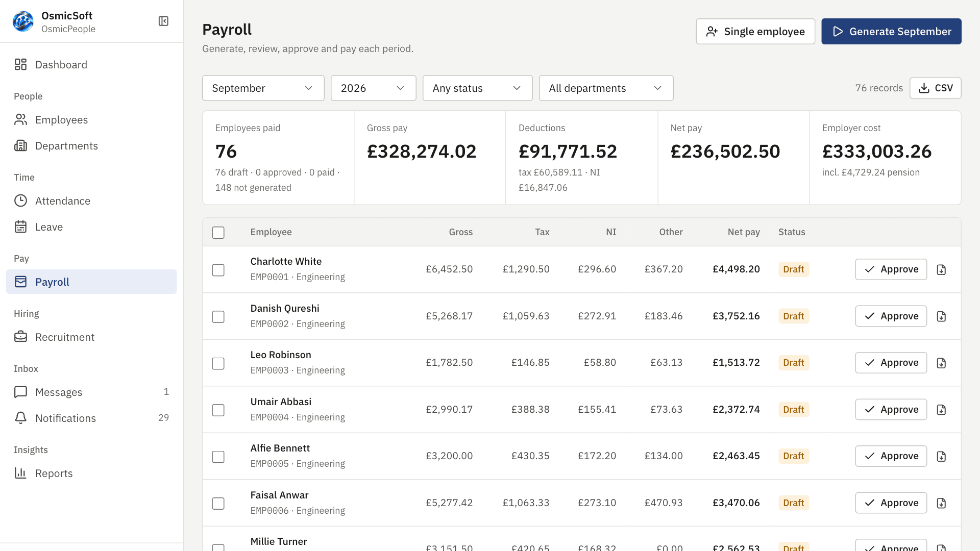The image size is (980, 551).
Task: Click the play icon in Generate September
Action: (x=838, y=32)
